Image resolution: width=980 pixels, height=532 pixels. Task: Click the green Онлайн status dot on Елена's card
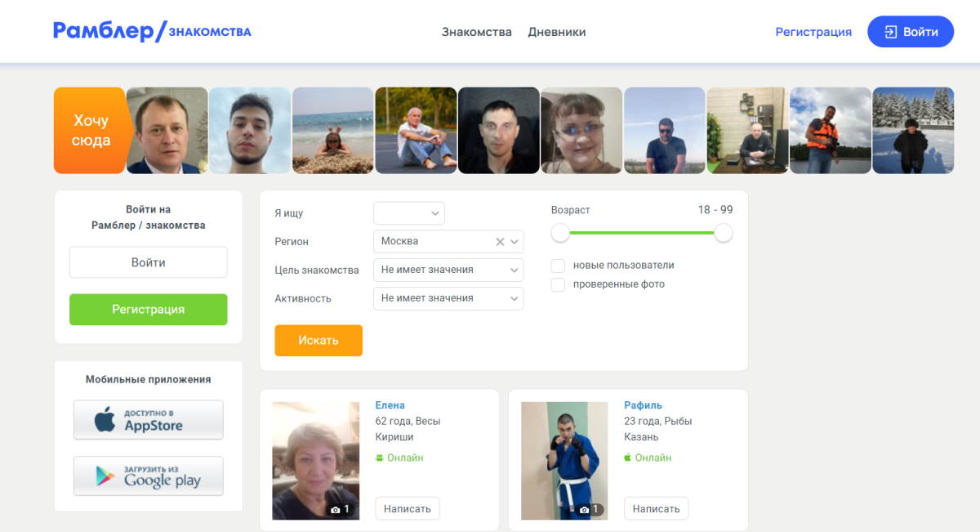(378, 458)
